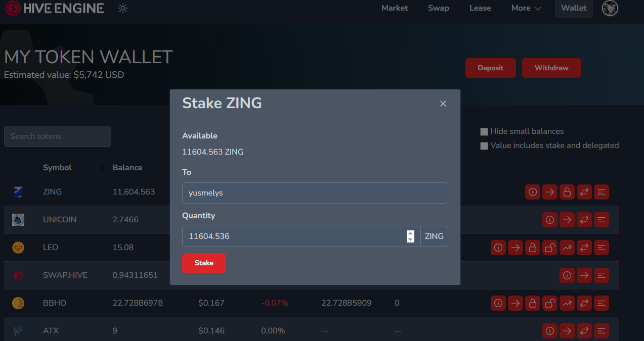The image size is (644, 341).
Task: Open the info icon for UNICOIN
Action: pyautogui.click(x=550, y=220)
